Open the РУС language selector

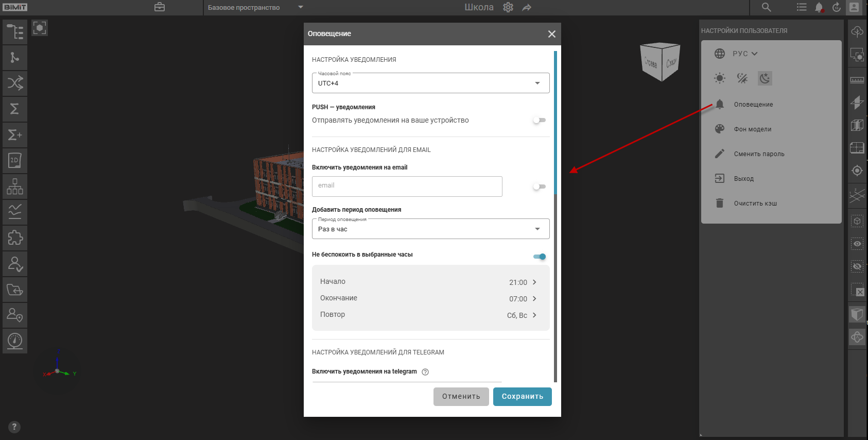(744, 54)
